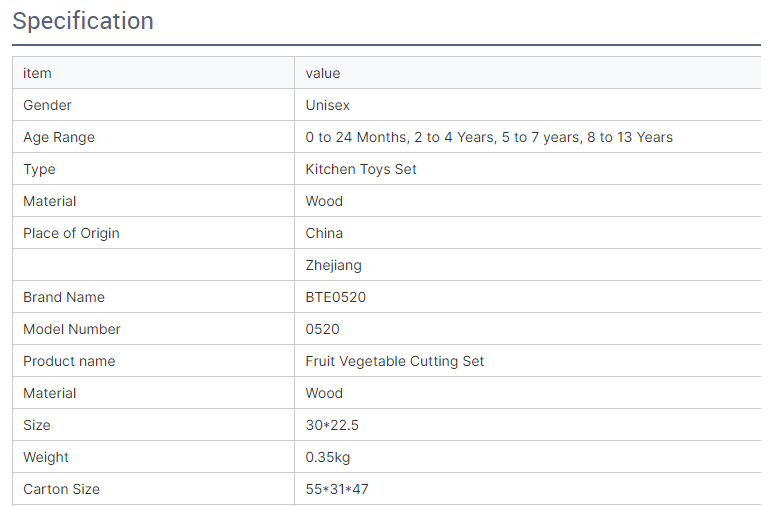Viewport: 772px width, 506px height.
Task: Click the Size value 30*22.5
Action: tap(332, 425)
